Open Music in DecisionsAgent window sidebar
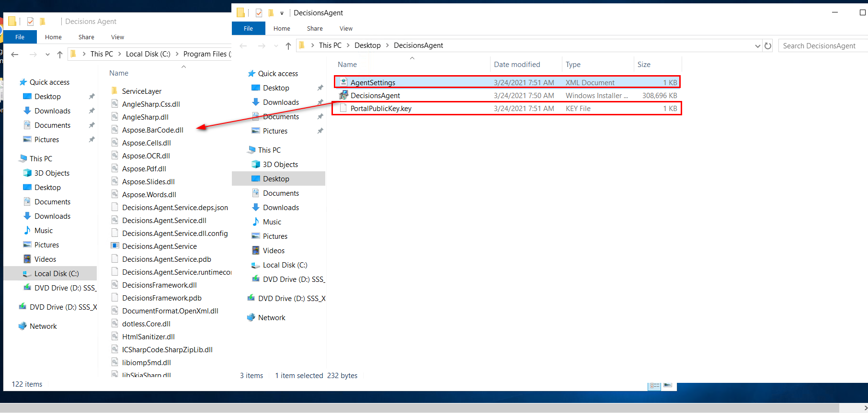This screenshot has width=868, height=413. click(272, 222)
